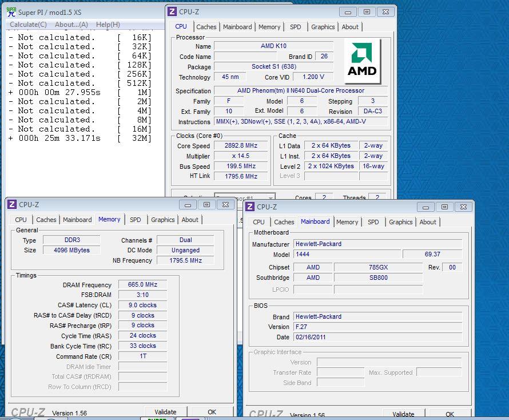Click Validate in the Mainboard CPU-Z window
509x420 pixels.
[404, 414]
